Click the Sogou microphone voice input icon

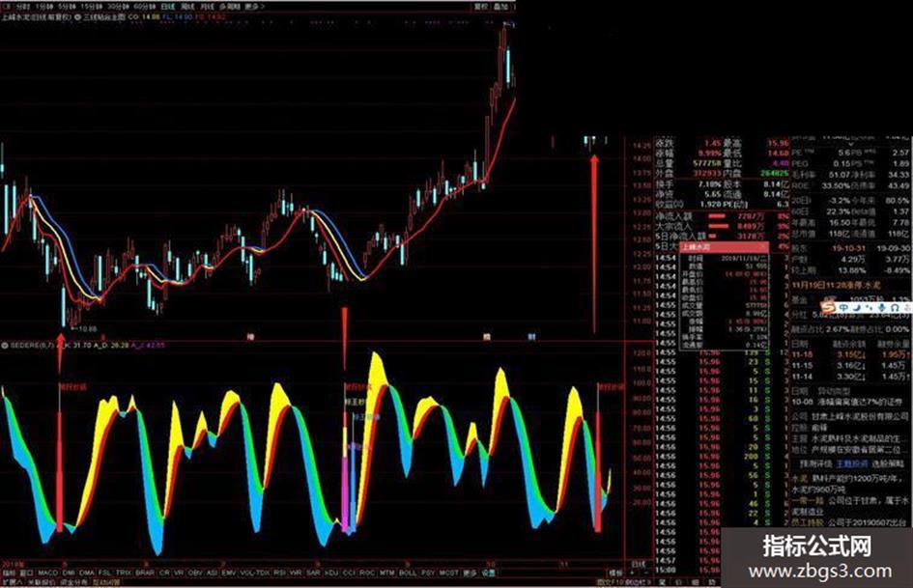pyautogui.click(x=881, y=307)
